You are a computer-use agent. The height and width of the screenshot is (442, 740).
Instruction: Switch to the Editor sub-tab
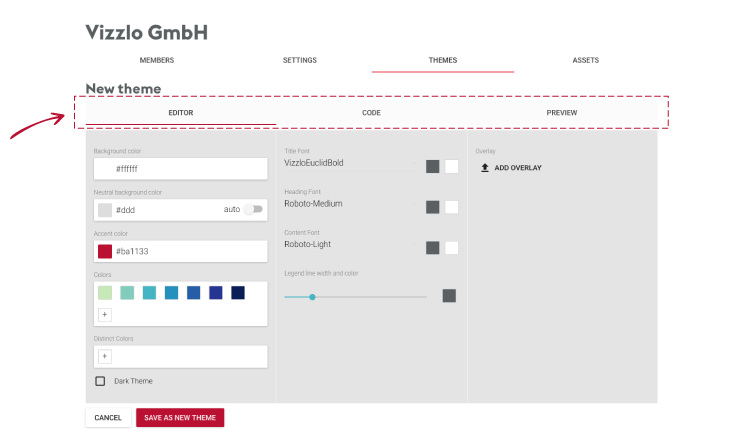click(181, 113)
